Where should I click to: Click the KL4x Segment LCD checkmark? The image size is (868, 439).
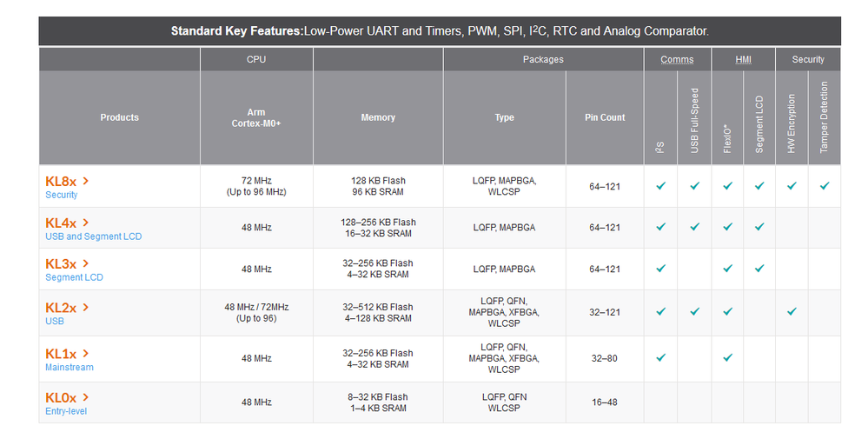click(759, 228)
